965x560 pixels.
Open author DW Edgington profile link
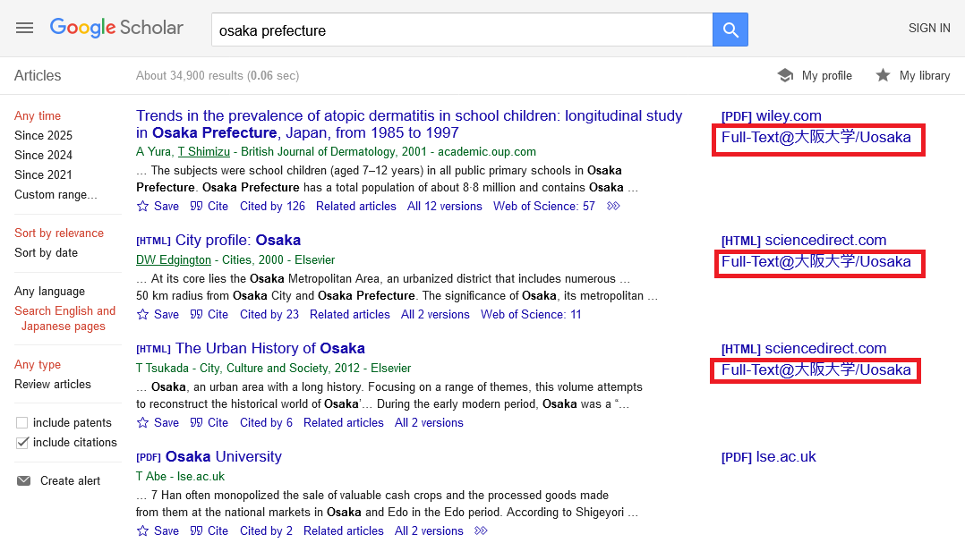coord(174,260)
